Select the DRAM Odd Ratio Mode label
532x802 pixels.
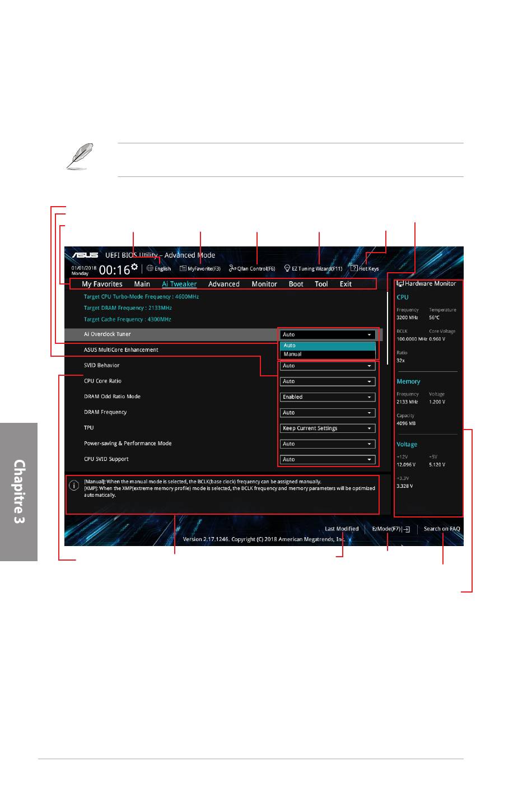tap(112, 397)
